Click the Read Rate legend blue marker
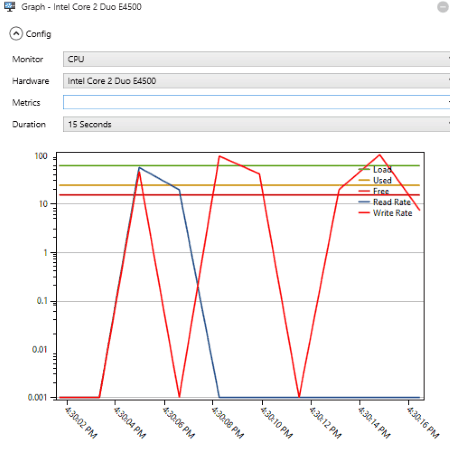 pos(364,202)
